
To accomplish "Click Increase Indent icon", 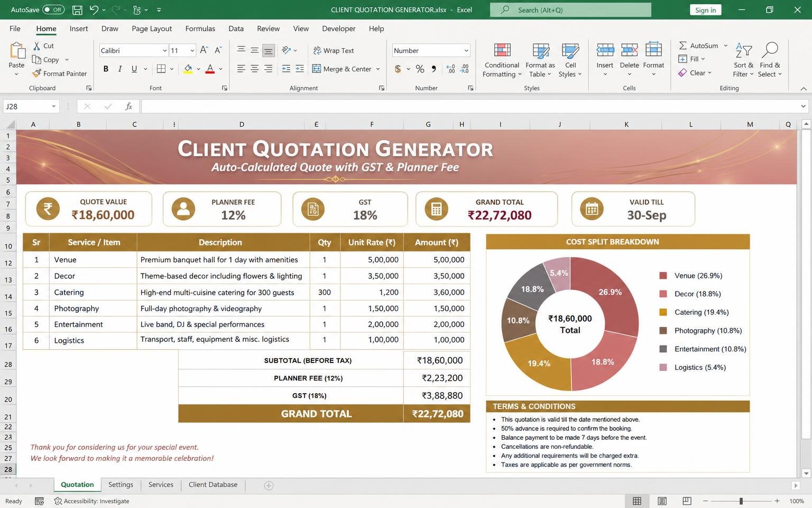I will (x=300, y=69).
